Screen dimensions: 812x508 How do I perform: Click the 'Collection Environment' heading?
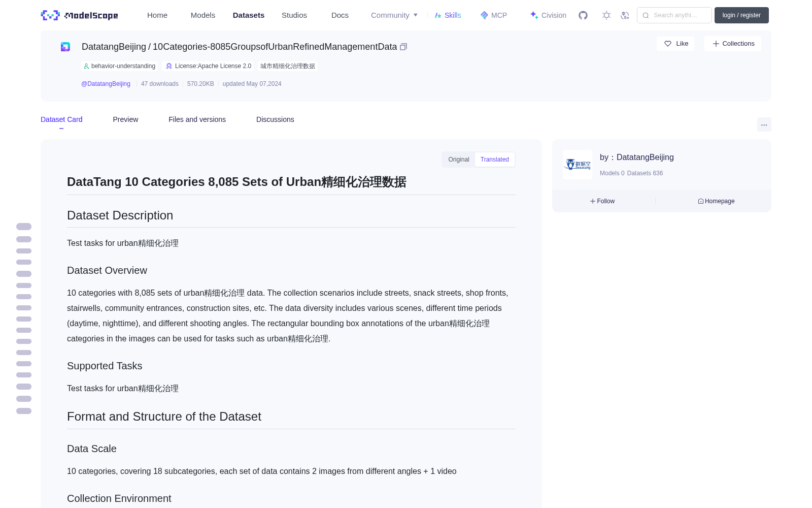click(119, 498)
